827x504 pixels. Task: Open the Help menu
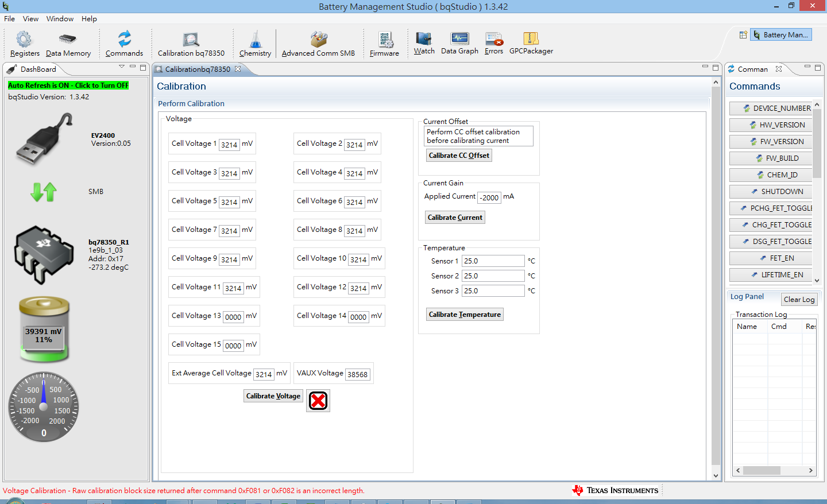[89, 19]
